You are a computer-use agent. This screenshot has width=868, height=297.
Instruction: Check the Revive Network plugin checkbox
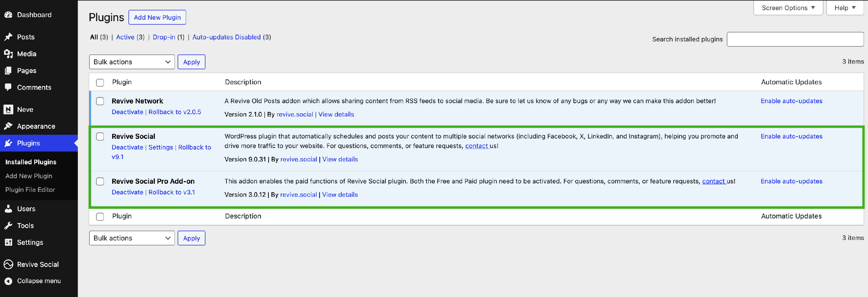click(100, 101)
